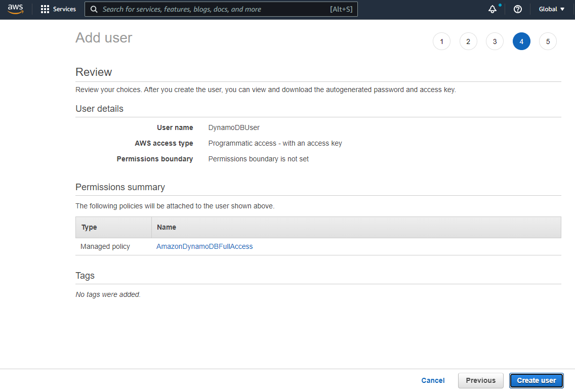The height and width of the screenshot is (392, 575).
Task: Select the Managed policy cell
Action: 105,246
